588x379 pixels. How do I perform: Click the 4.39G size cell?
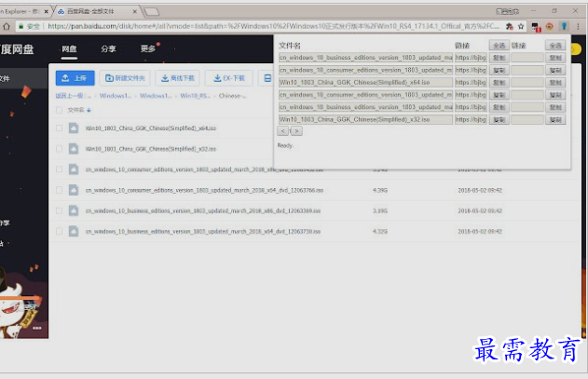pyautogui.click(x=380, y=190)
